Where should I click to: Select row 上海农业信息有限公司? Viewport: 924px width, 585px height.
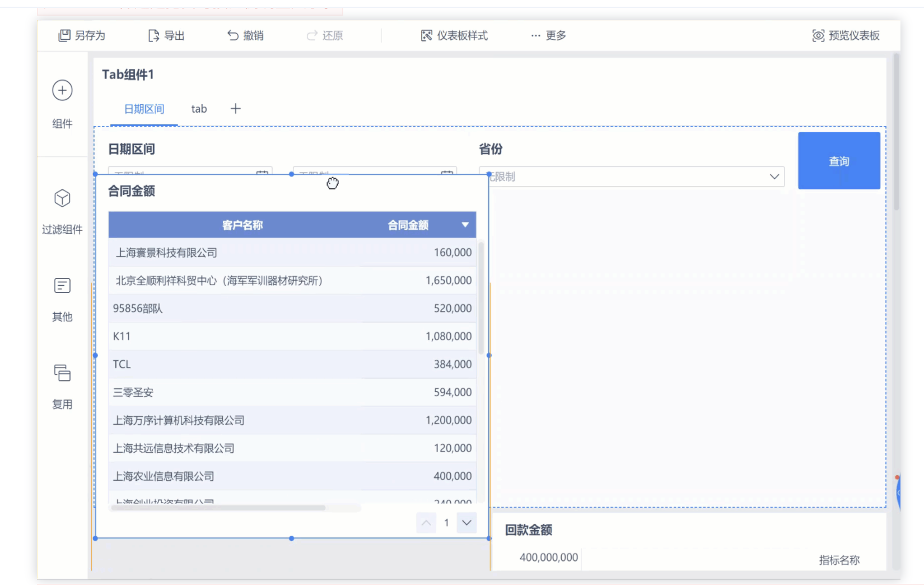tap(292, 476)
